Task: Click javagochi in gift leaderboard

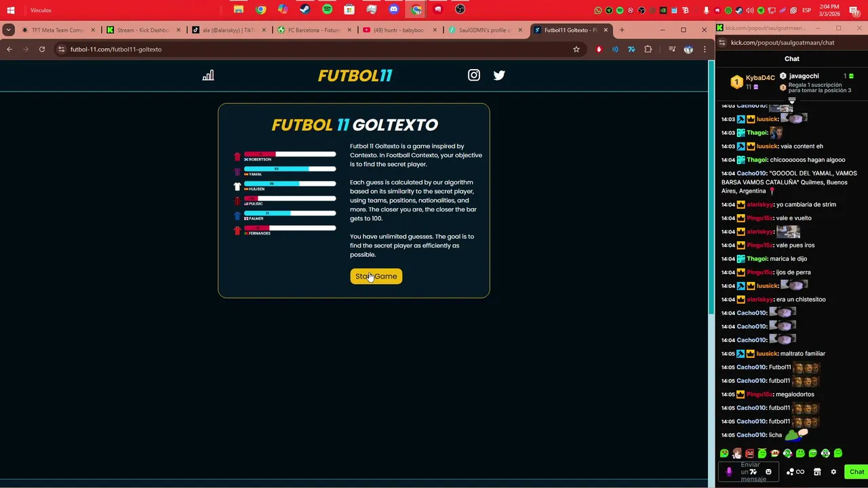Action: [x=804, y=76]
